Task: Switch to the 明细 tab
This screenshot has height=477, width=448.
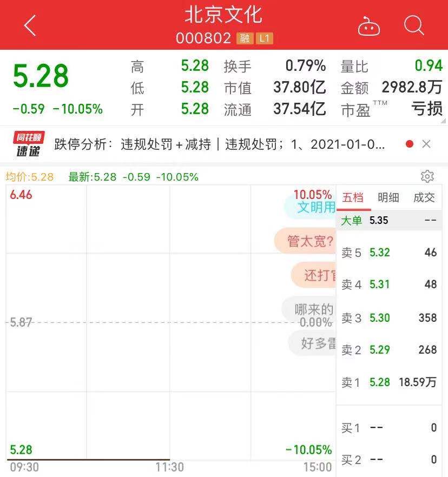Action: 388,198
